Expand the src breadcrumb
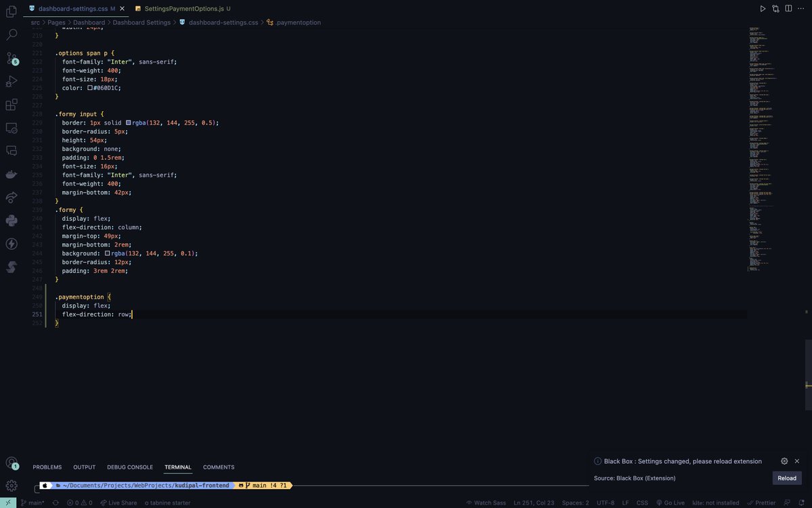Image resolution: width=812 pixels, height=508 pixels. point(35,22)
